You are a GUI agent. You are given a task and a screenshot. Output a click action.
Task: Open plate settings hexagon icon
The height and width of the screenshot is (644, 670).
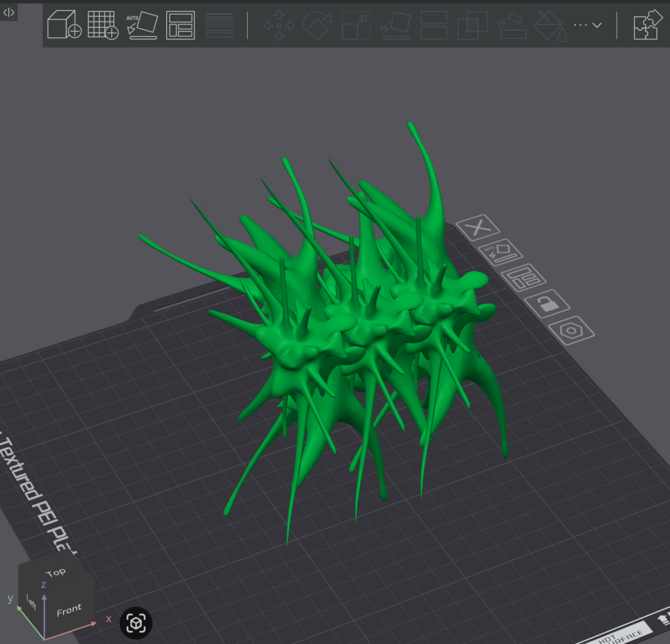[571, 330]
